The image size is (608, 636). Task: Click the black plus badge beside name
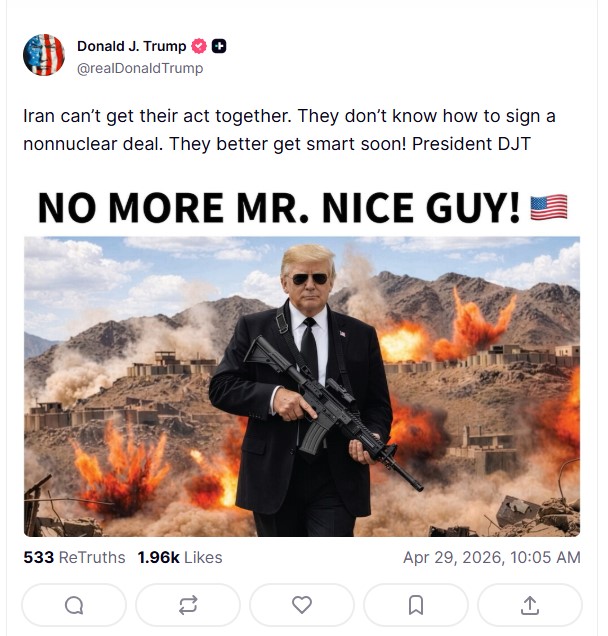pos(219,47)
